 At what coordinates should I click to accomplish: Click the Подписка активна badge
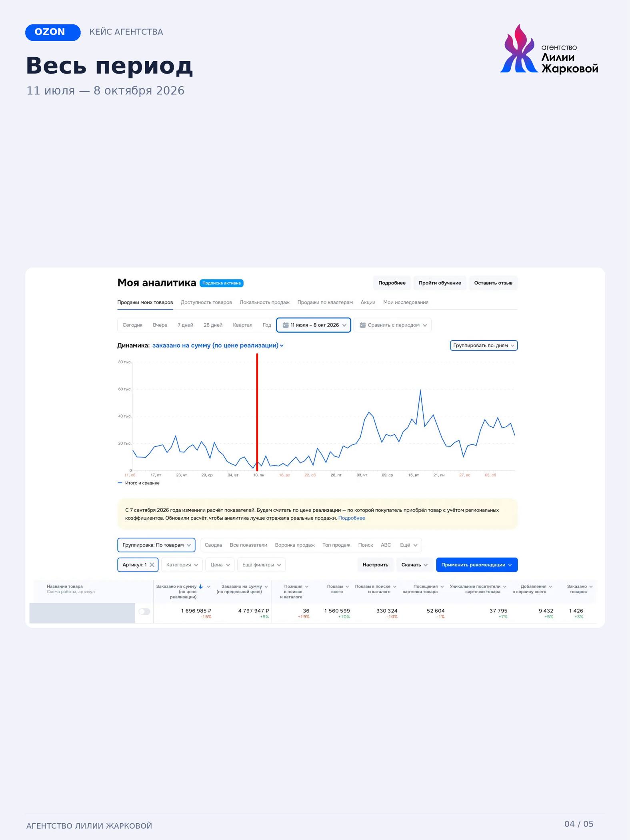222,283
